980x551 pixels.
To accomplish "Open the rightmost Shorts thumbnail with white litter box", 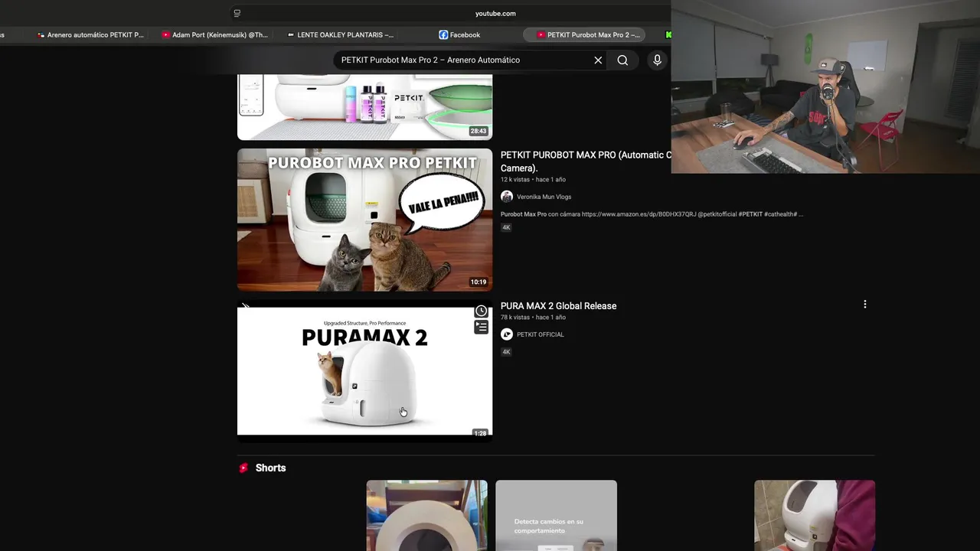I will [815, 515].
